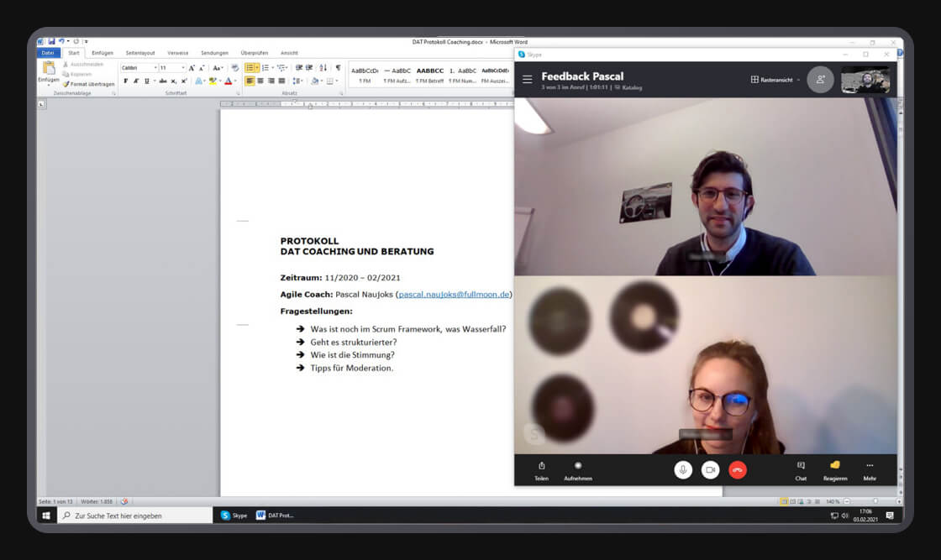Viewport: 941px width, 560px height.
Task: Click Format übertragen button
Action: pos(90,84)
